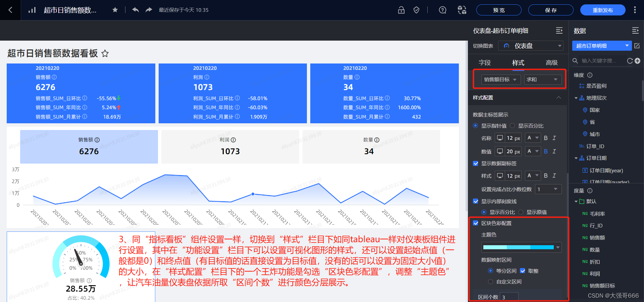Open the lock permissions icon
The width and height of the screenshot is (644, 302).
click(x=401, y=10)
